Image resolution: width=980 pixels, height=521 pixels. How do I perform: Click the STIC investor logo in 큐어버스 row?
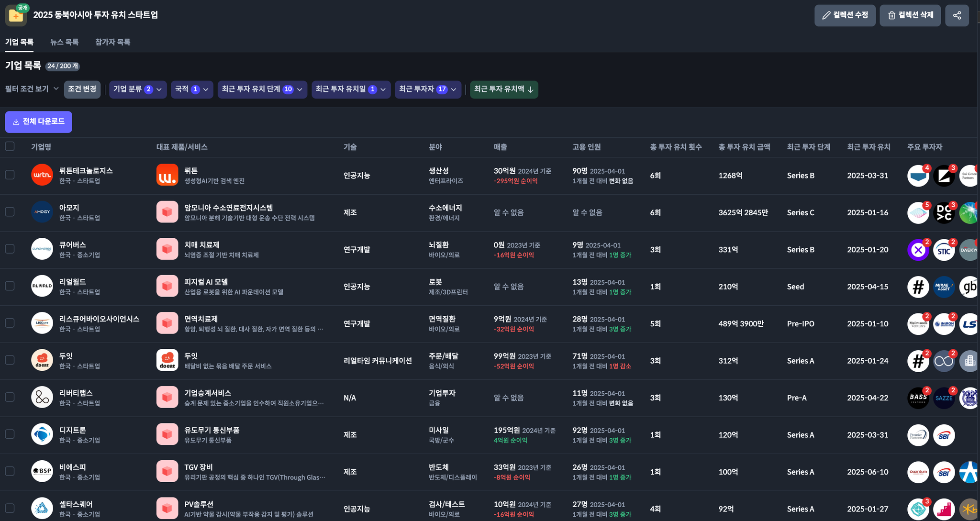click(x=944, y=250)
